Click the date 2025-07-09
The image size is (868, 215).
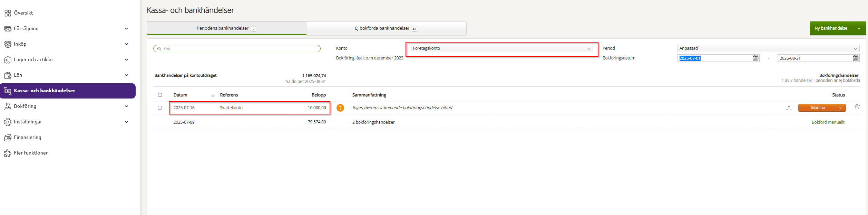(x=184, y=122)
